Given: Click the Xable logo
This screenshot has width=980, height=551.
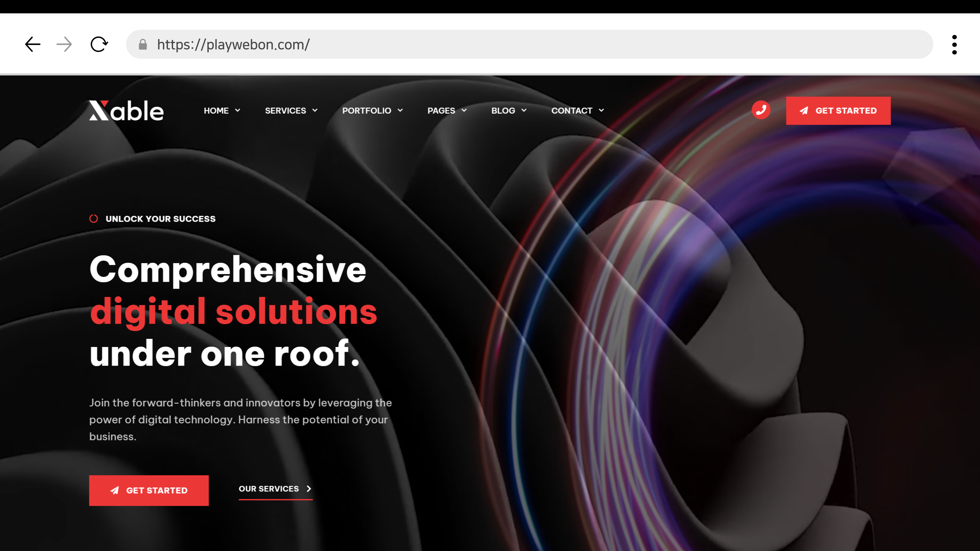Looking at the screenshot, I should pos(126,111).
